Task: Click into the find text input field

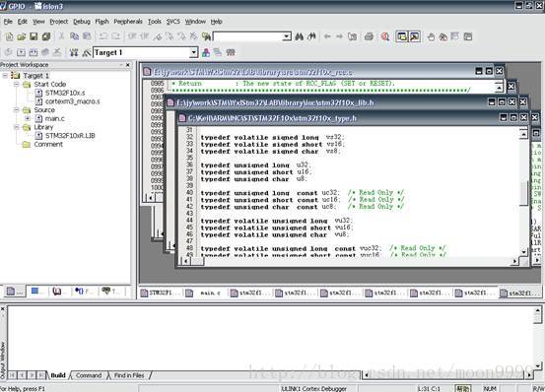Action: point(247,36)
